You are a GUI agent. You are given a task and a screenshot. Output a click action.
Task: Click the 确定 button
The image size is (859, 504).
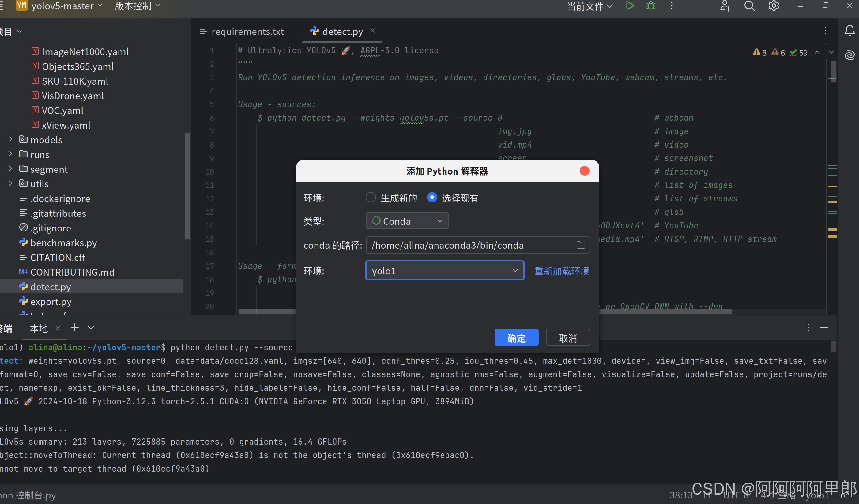(x=516, y=338)
